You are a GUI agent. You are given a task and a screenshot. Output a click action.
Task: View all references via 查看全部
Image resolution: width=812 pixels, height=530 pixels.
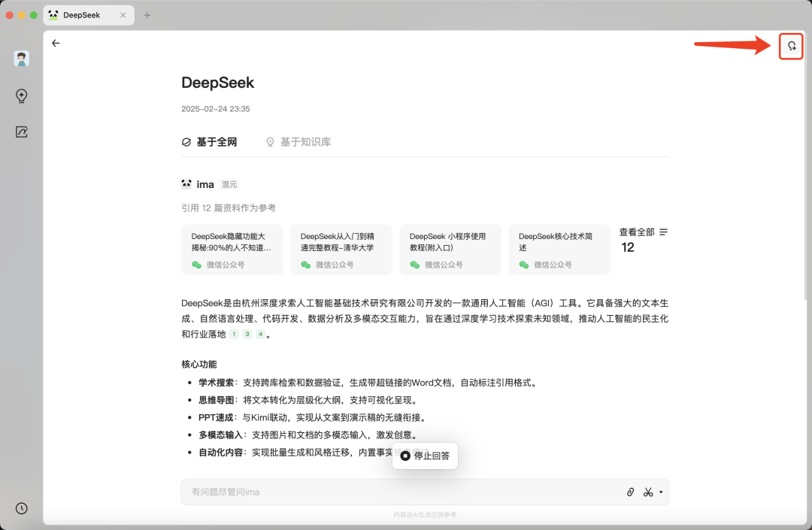[637, 232]
